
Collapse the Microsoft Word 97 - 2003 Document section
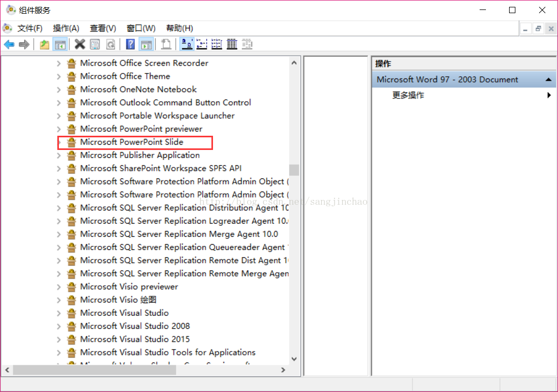(x=548, y=79)
